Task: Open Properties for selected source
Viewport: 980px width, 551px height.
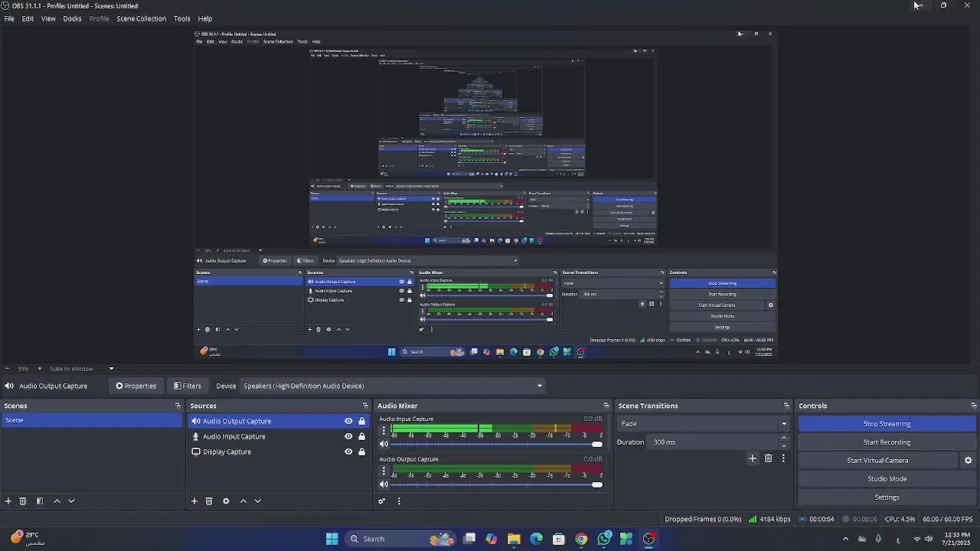Action: (136, 386)
